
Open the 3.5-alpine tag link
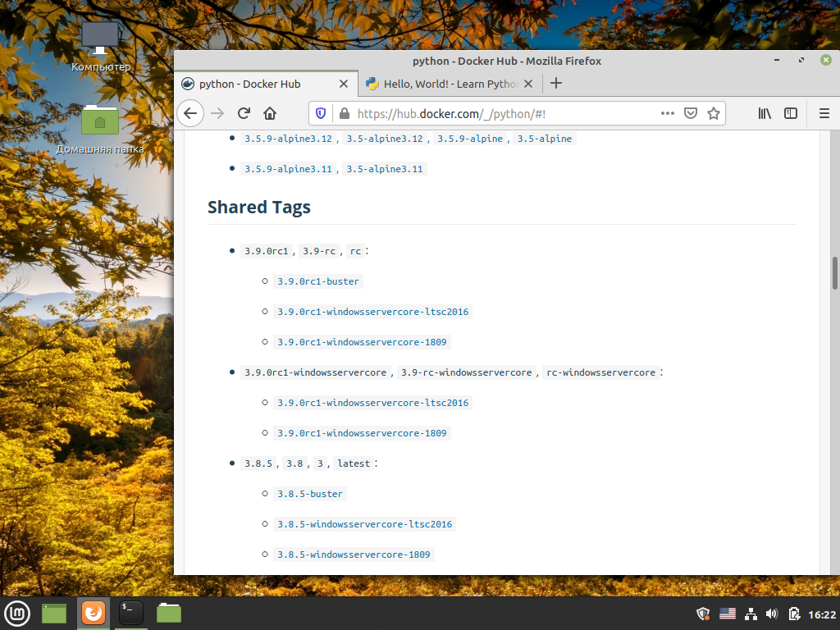click(x=545, y=139)
